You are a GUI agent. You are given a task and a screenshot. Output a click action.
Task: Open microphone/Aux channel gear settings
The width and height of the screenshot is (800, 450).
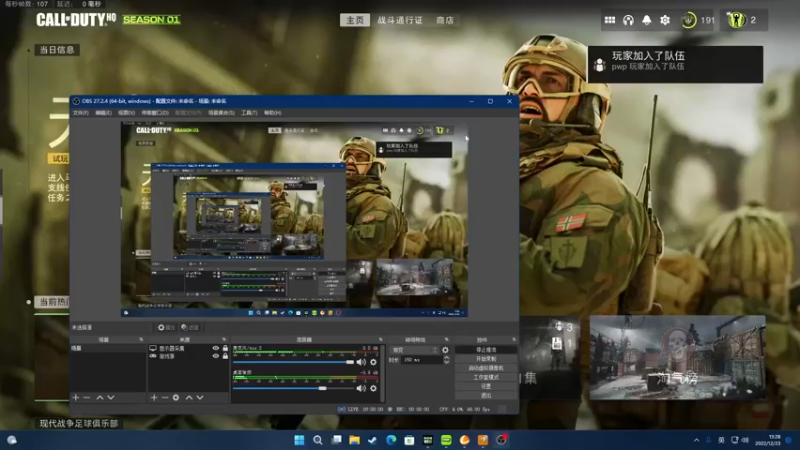pyautogui.click(x=373, y=362)
